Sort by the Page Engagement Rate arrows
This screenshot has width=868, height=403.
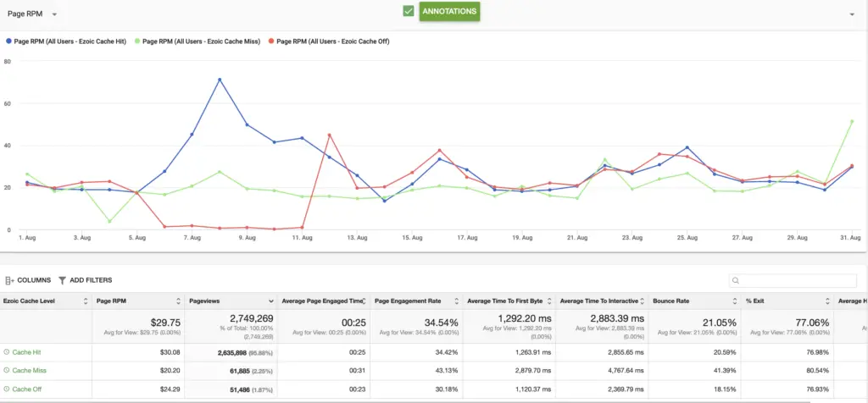point(457,301)
